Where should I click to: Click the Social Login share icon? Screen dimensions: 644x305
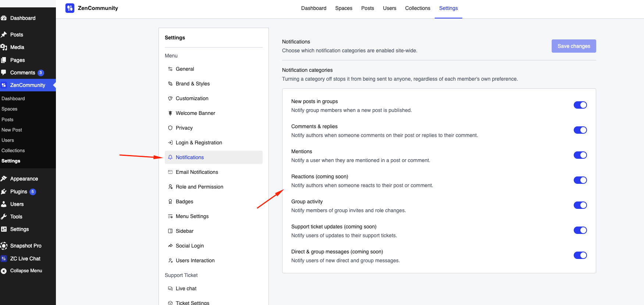click(170, 246)
